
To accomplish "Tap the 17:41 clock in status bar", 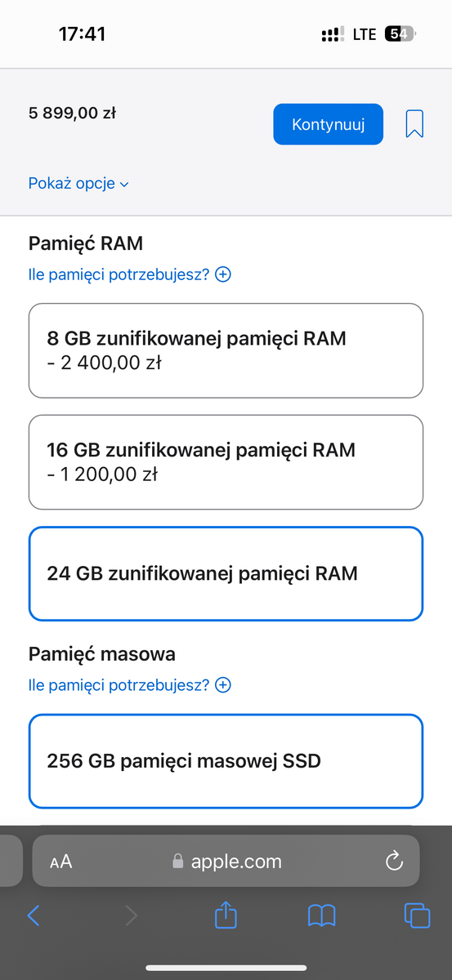I will point(82,33).
